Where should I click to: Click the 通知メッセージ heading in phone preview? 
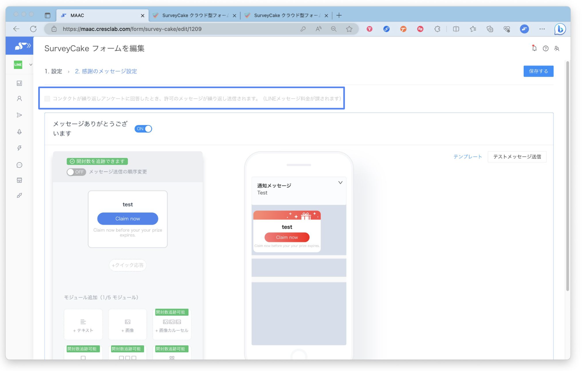[x=274, y=185]
